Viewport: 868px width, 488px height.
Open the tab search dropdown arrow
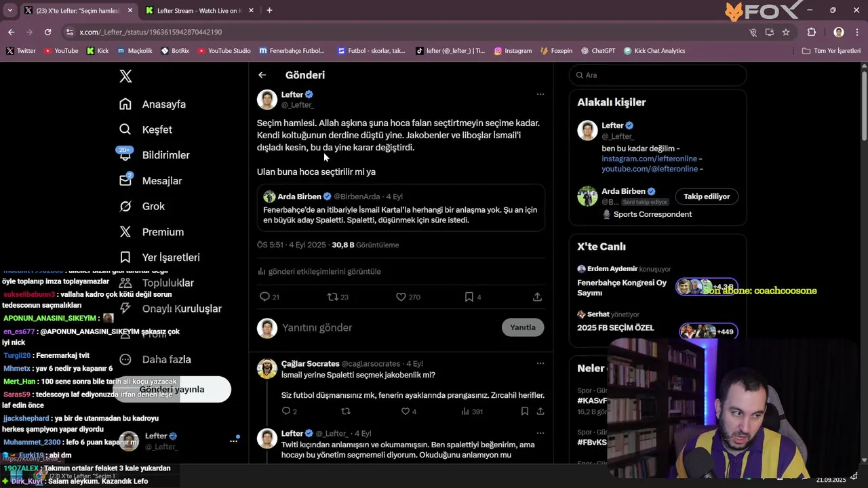(9, 10)
